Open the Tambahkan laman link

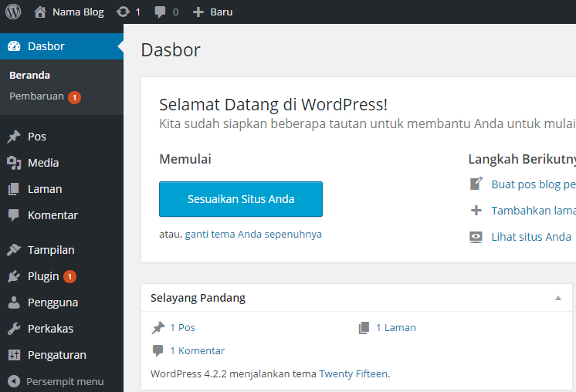pyautogui.click(x=534, y=211)
